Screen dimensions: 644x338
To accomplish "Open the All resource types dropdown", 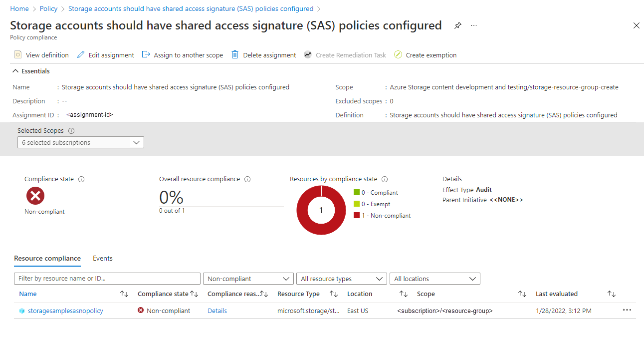I will pos(341,279).
